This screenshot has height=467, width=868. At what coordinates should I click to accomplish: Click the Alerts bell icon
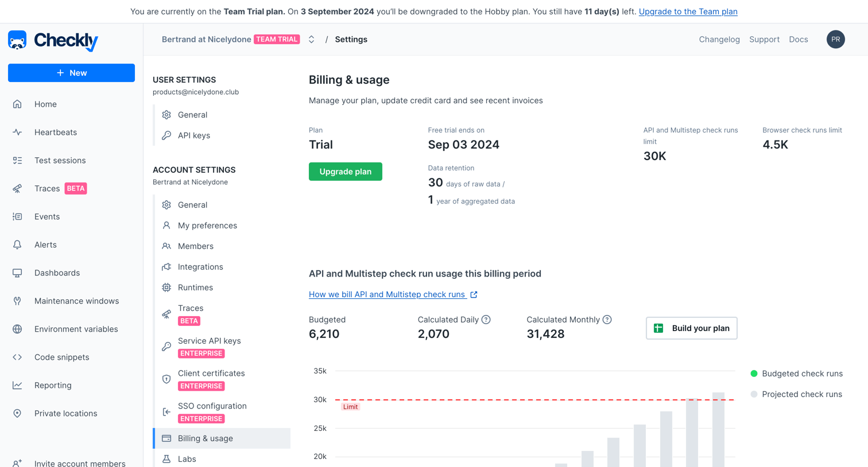point(17,244)
